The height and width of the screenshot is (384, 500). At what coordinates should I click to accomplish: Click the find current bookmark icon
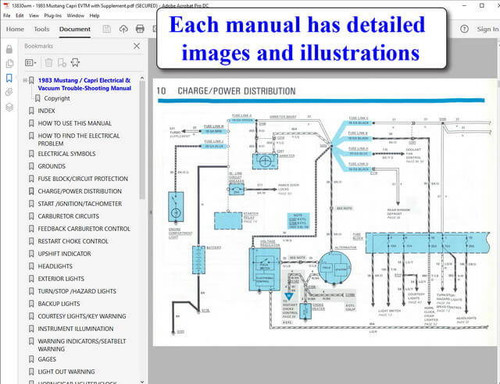click(75, 62)
